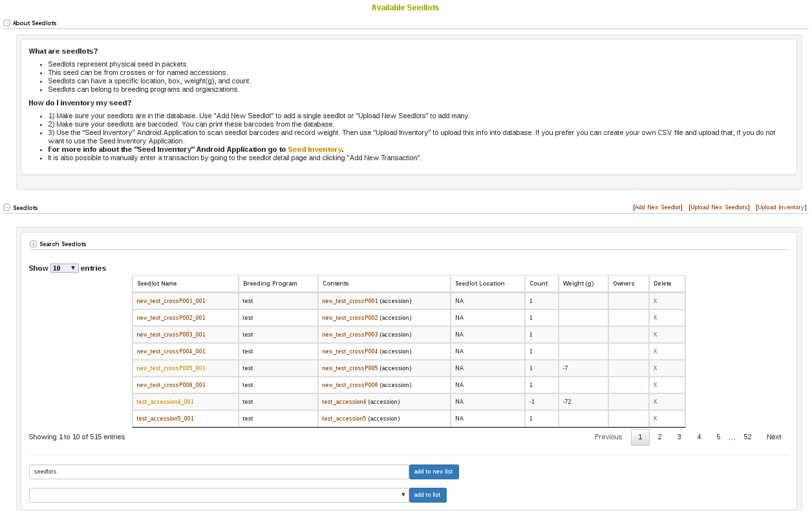The image size is (812, 511).
Task: Click Add New Seedlot link
Action: point(657,207)
